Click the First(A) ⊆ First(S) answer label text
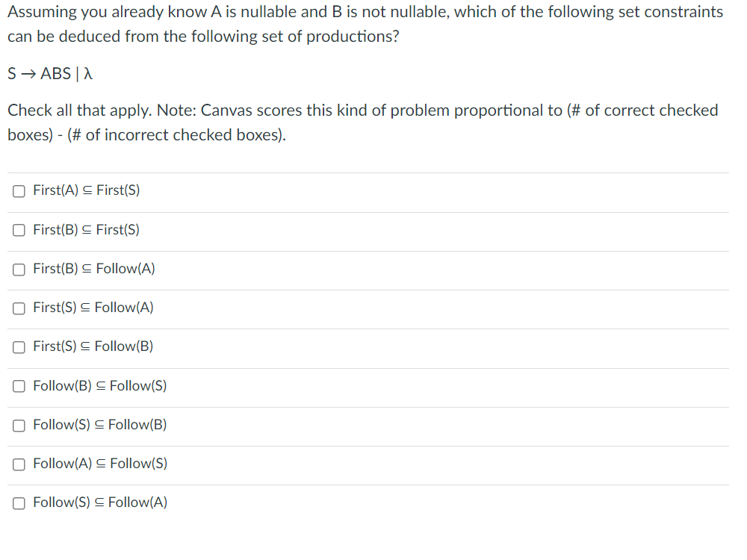This screenshot has height=560, width=747. click(86, 190)
